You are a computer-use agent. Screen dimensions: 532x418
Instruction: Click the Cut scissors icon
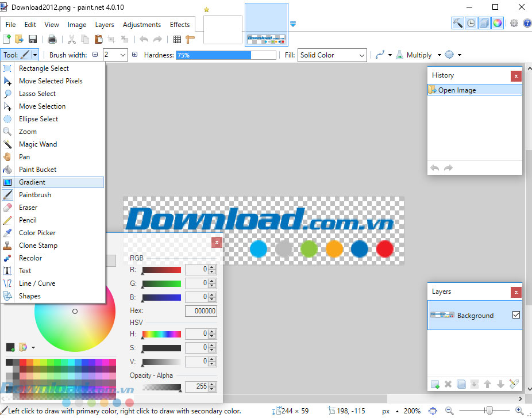[72, 39]
